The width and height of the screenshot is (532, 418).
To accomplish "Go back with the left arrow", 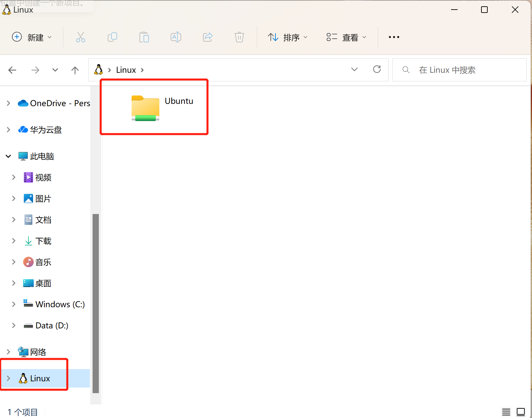I will [x=12, y=70].
